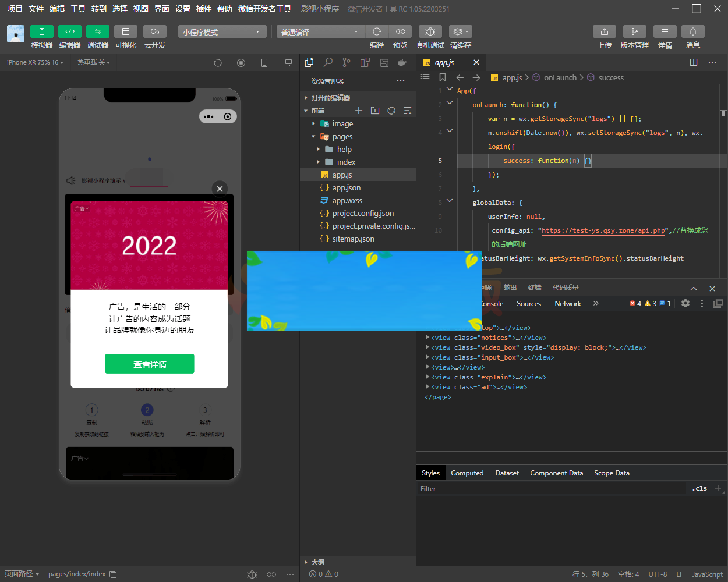728x582 pixels.
Task: Click the Docker whale icon in sidebar
Action: point(402,62)
